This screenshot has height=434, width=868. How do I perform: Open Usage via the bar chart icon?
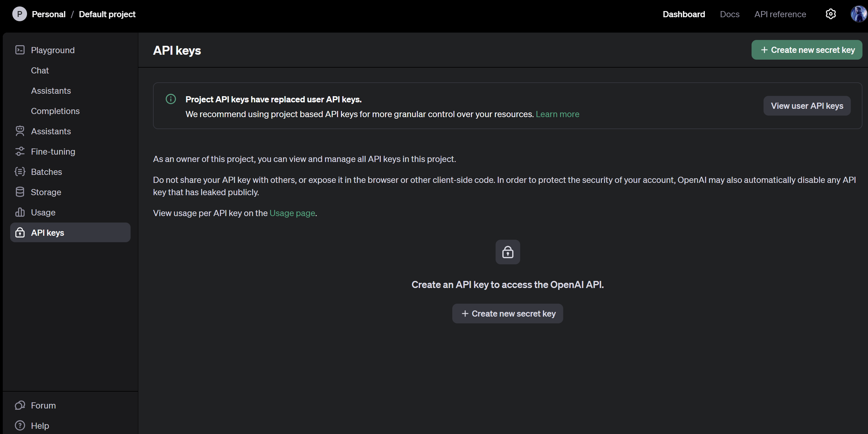20,212
